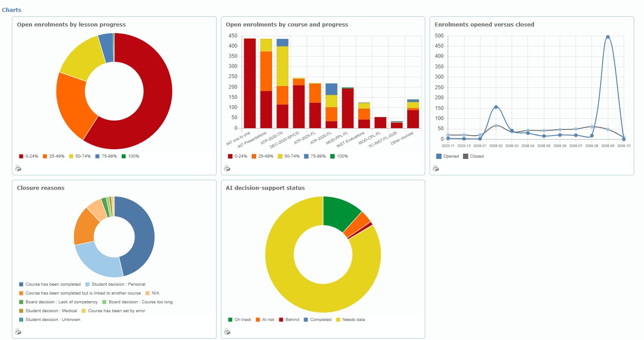Click the Opened peak data point at 2026-09
Image resolution: width=644 pixels, height=340 pixels.
[608, 37]
